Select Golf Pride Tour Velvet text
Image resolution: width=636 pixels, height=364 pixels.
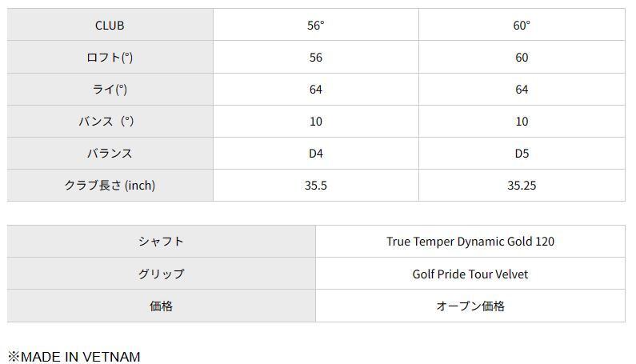[x=470, y=274]
